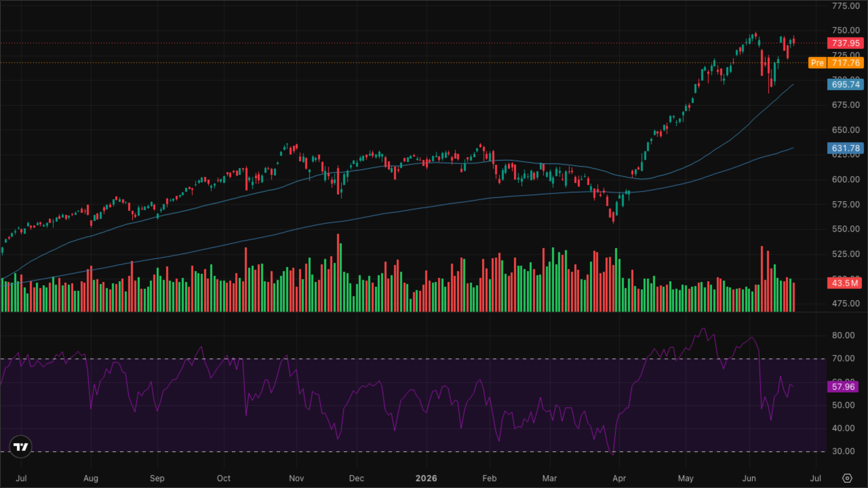This screenshot has width=868, height=488.
Task: Select the 43.5 M volume label
Action: (x=844, y=283)
